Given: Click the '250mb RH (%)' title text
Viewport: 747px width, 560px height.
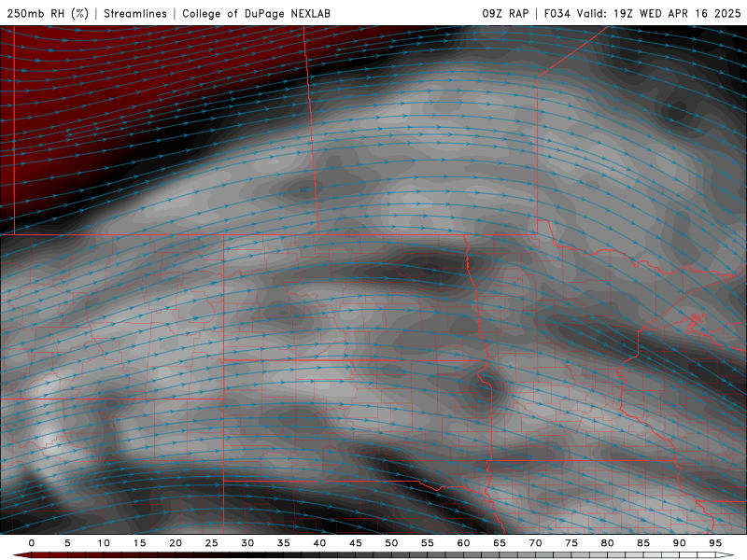Looking at the screenshot, I should 48,13.
